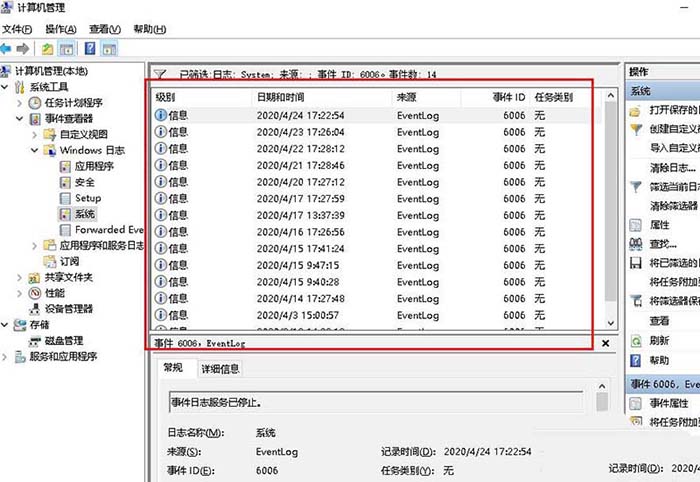Close the event 6006 preview pane
This screenshot has width=700, height=482.
[605, 343]
